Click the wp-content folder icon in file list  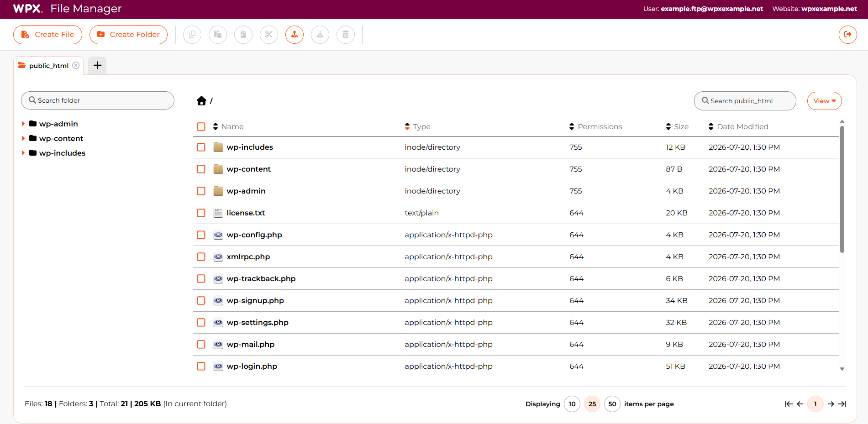click(218, 169)
